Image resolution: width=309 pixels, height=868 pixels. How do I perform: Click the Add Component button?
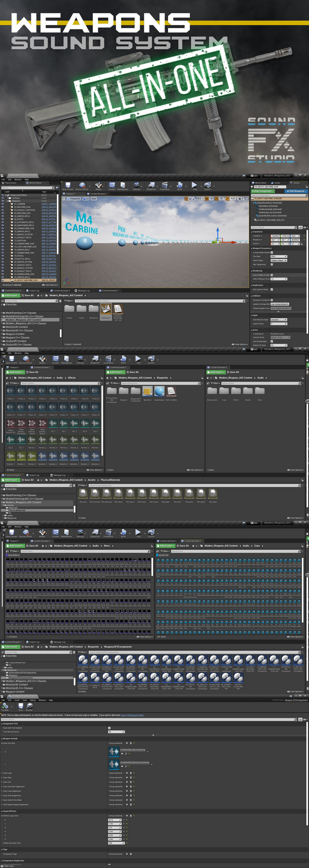point(263,191)
